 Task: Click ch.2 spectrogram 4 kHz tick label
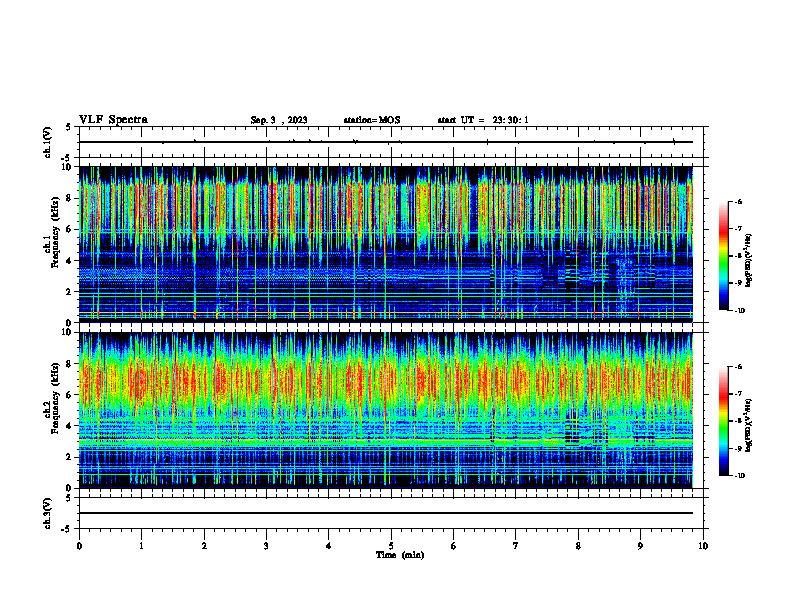tap(70, 426)
